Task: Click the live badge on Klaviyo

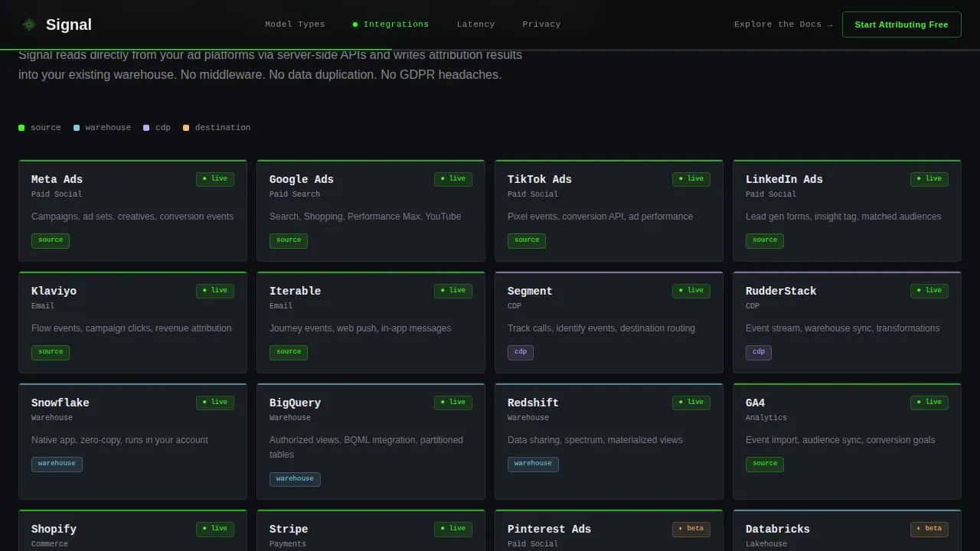Action: coord(215,291)
